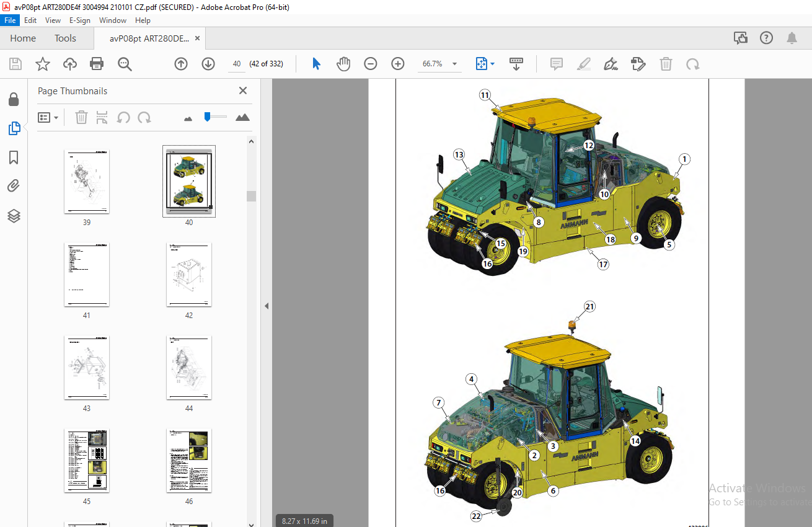Select the avP08pt ART280DE document tab
The image size is (812, 527).
(x=149, y=38)
